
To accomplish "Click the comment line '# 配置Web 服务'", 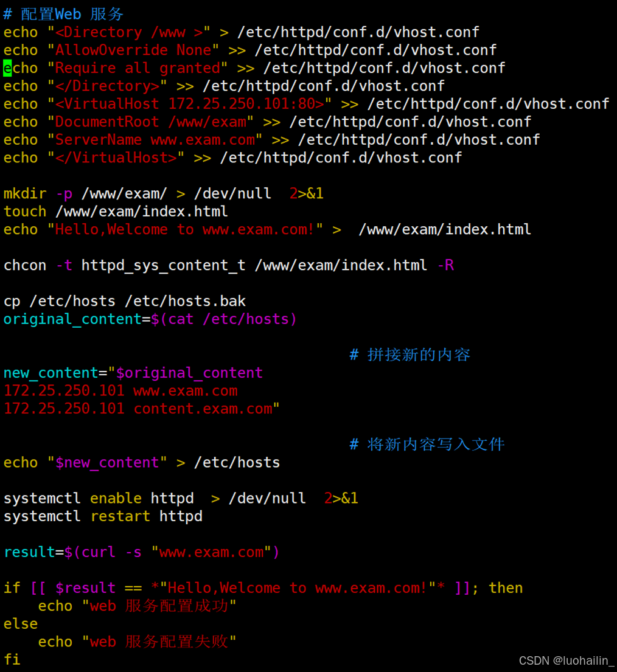I will click(63, 14).
